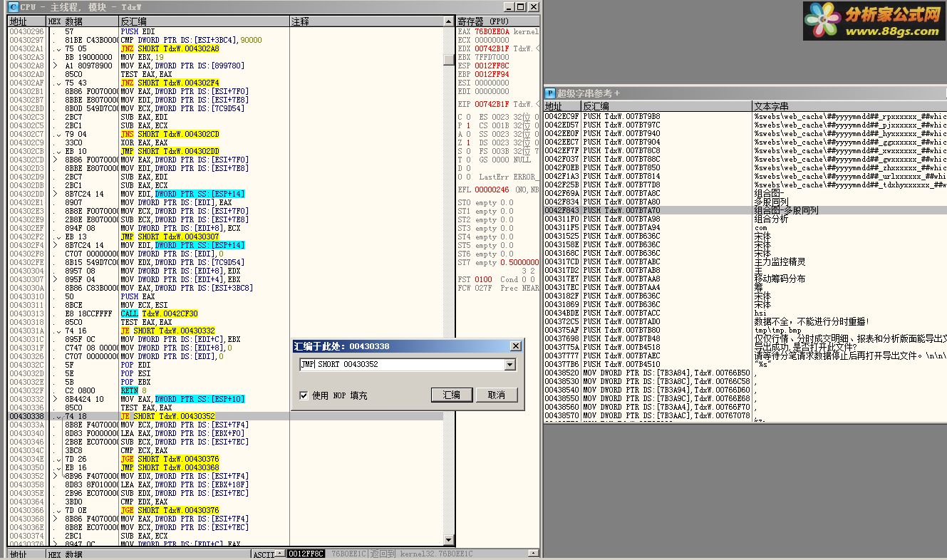The width and height of the screenshot is (947, 560).
Task: Click the Z flag value
Action: [467, 142]
